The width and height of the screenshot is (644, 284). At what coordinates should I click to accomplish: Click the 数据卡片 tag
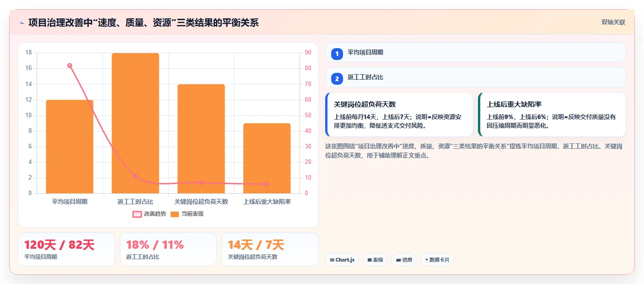click(437, 260)
